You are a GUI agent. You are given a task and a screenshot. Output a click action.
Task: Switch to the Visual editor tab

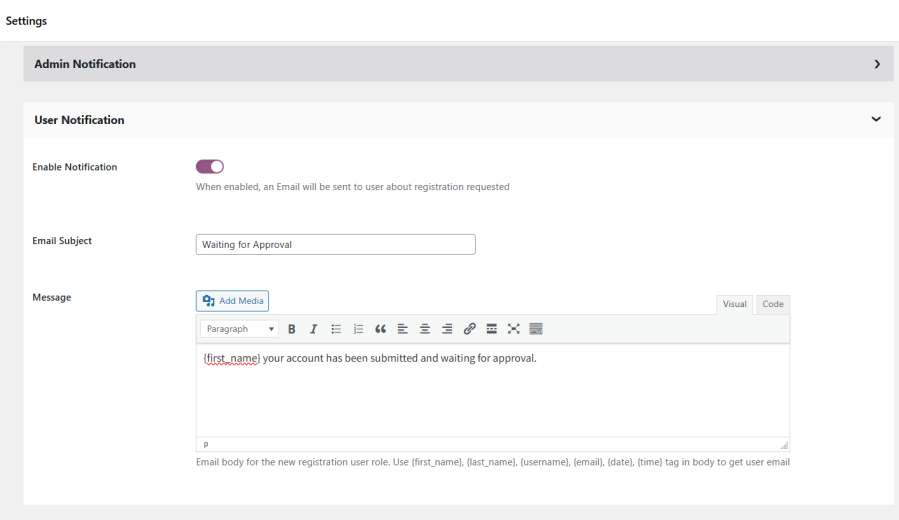pyautogui.click(x=735, y=304)
